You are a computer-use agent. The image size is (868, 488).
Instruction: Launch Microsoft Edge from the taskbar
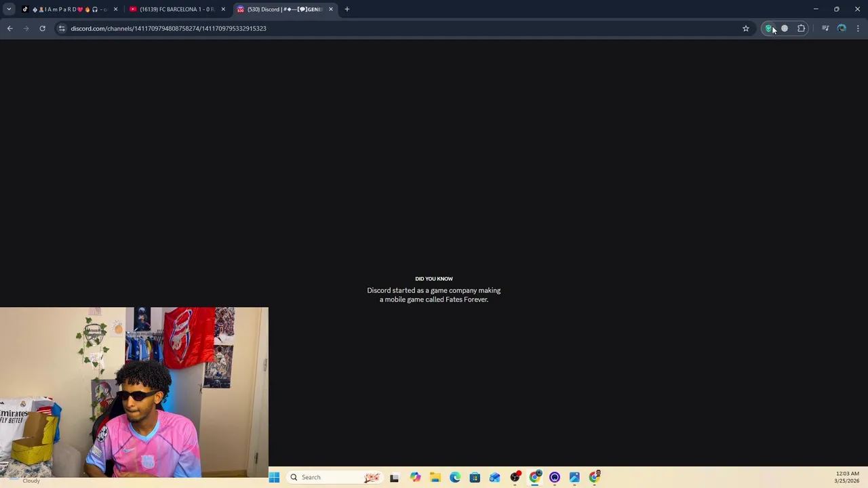(x=455, y=477)
